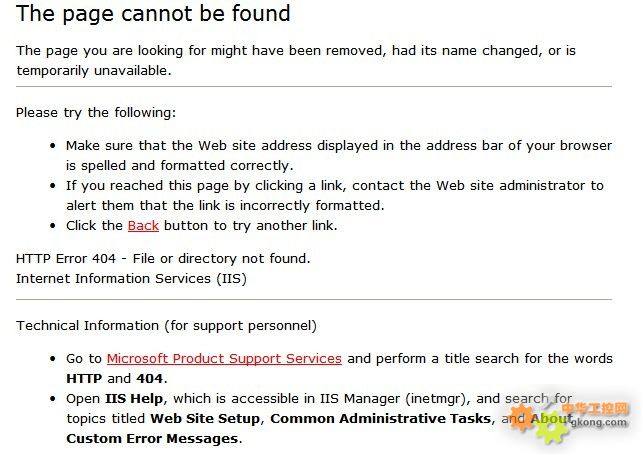Click the red Back link
642x454 pixels.
coord(143,226)
